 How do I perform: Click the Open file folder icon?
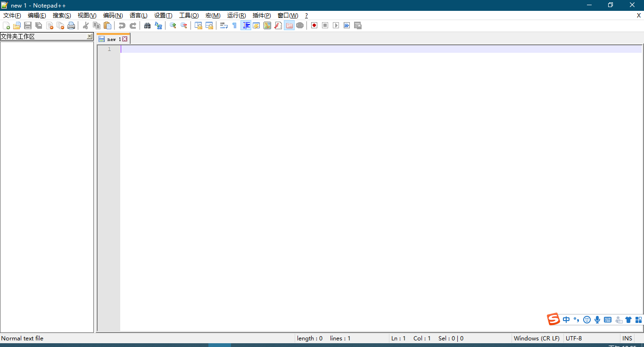pos(17,25)
